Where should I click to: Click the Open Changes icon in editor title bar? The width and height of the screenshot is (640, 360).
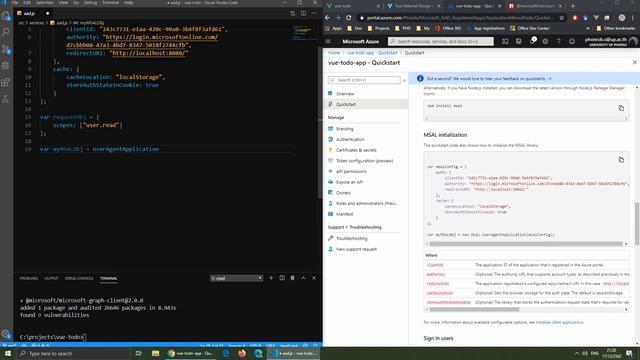click(293, 13)
